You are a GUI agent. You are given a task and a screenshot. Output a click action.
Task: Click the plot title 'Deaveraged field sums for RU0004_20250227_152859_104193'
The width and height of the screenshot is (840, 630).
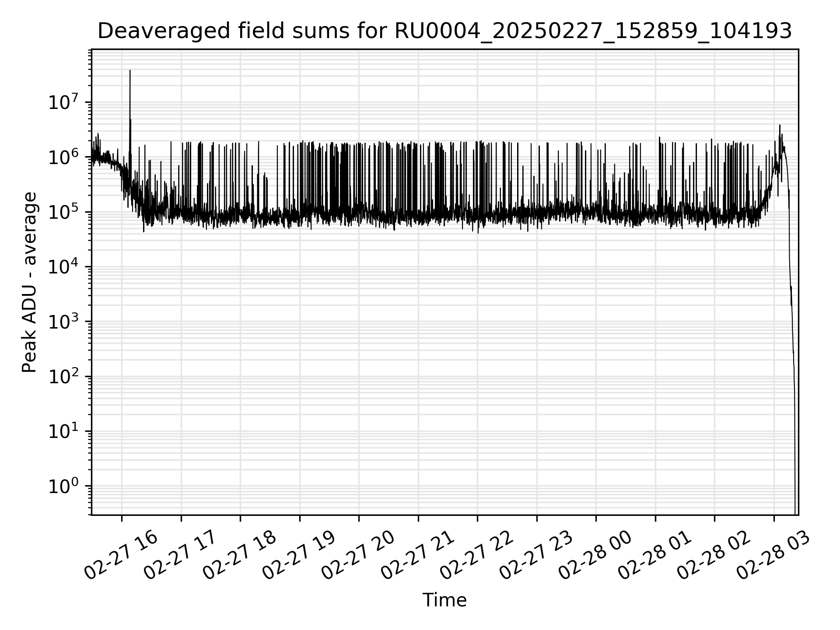(444, 31)
